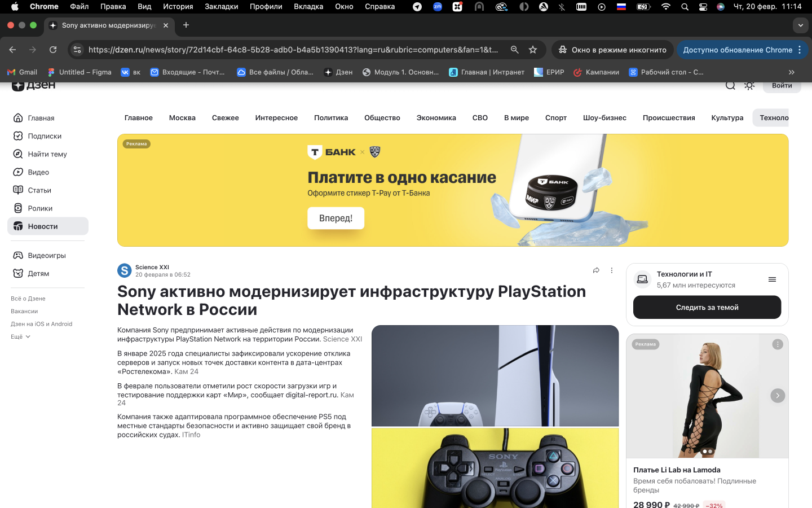Click the ITinfo source link
This screenshot has width=812, height=508.
pyautogui.click(x=191, y=435)
